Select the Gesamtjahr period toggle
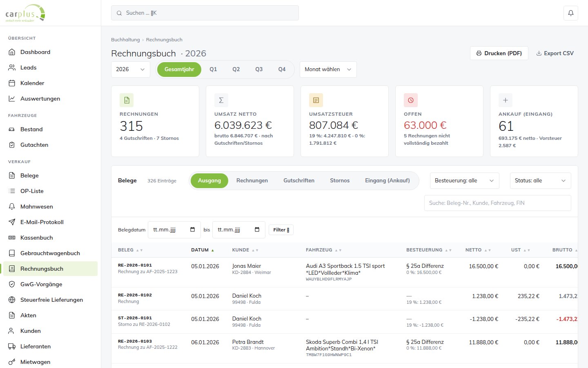The image size is (588, 368). pyautogui.click(x=179, y=70)
